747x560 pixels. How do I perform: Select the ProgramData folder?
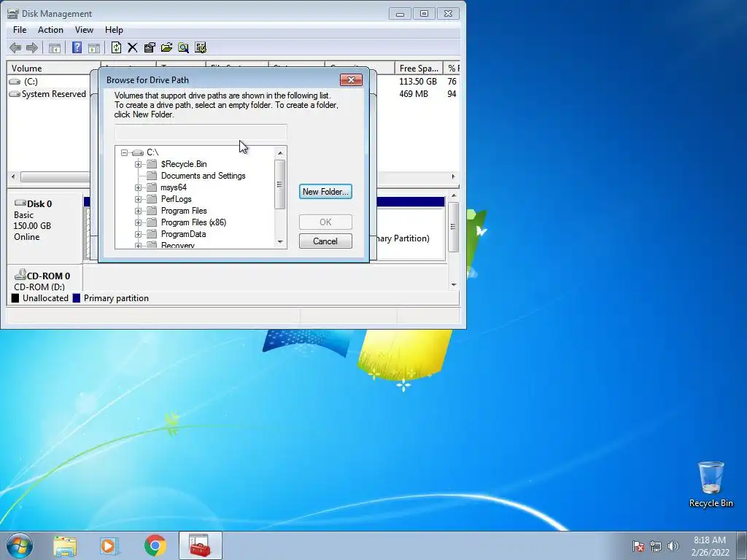183,234
